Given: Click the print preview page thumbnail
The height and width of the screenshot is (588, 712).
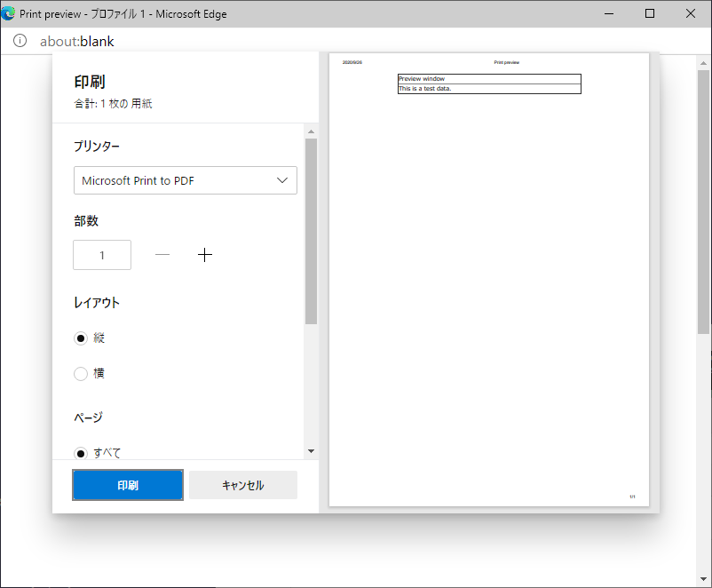Looking at the screenshot, I should coord(489,280).
